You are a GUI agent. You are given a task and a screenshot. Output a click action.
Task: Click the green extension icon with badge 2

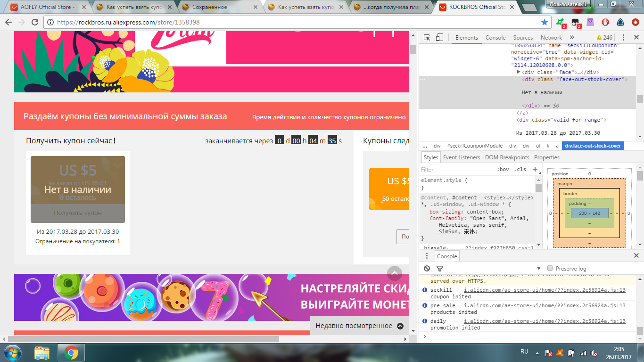pos(561,23)
